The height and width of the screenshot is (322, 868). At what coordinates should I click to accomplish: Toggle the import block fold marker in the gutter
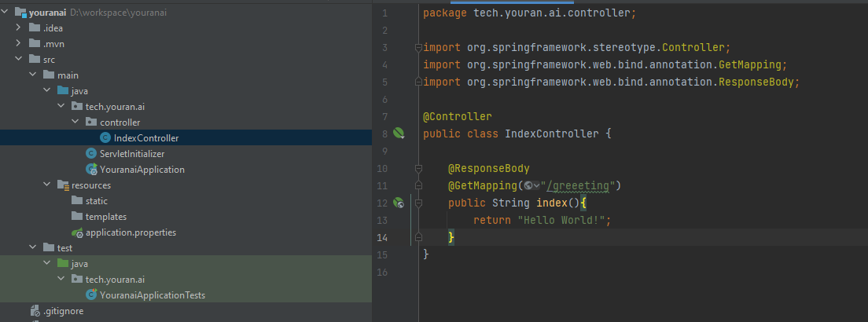[x=418, y=48]
